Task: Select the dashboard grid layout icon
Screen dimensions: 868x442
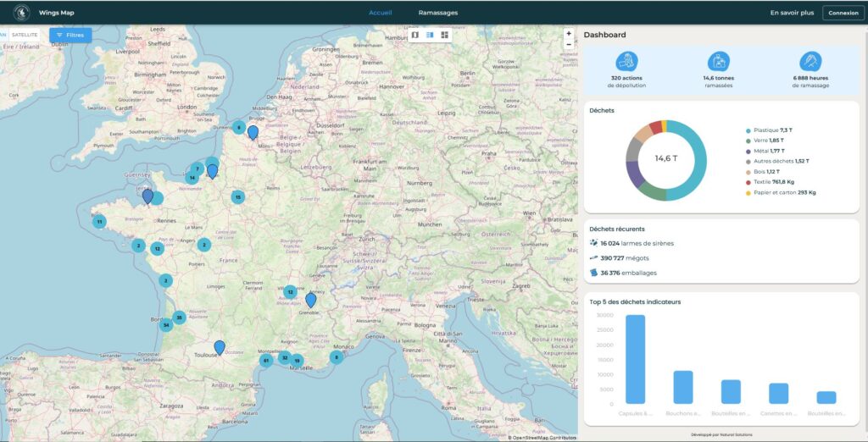Action: (444, 35)
